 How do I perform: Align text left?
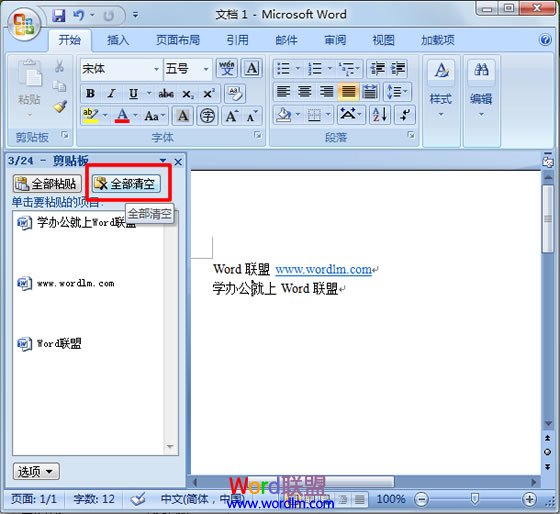[x=284, y=92]
